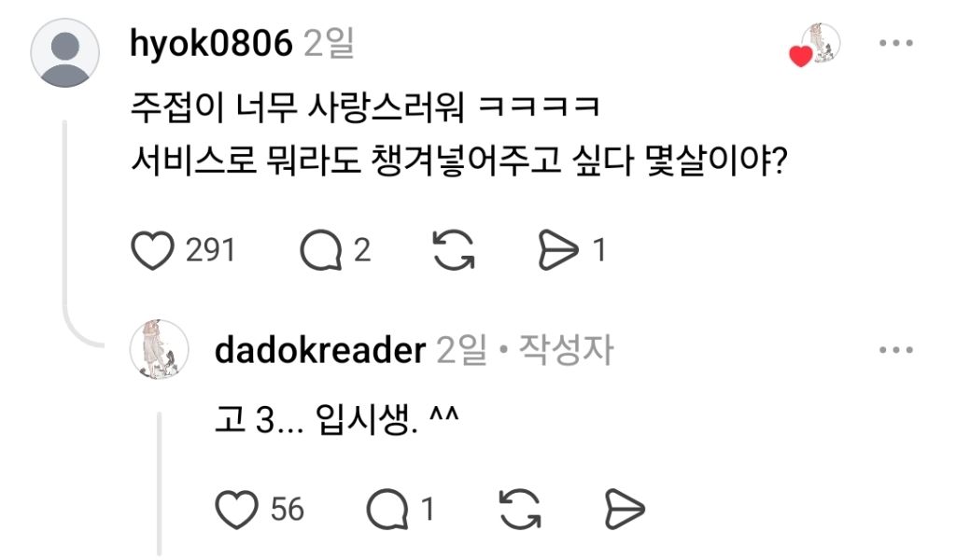956x560 pixels.
Task: View author's liked avatar with red heart
Action: 815,45
